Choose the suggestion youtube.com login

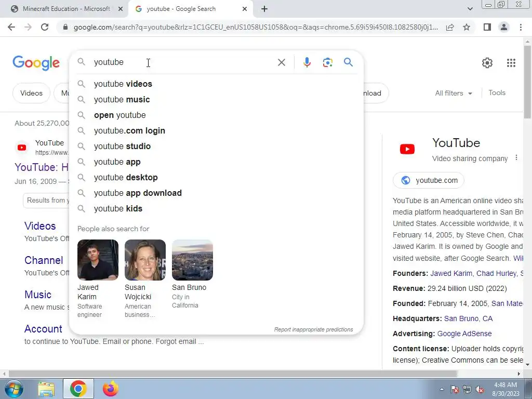click(x=216, y=130)
